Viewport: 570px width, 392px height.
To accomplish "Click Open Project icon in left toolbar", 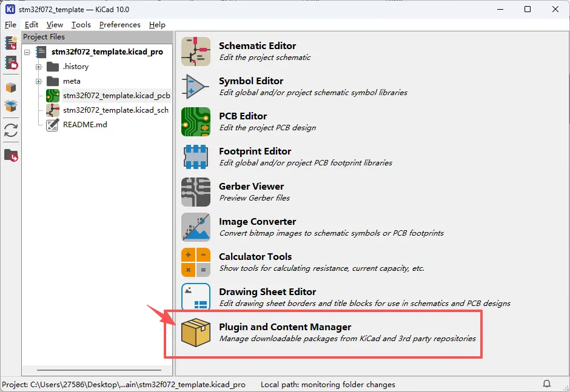I will (x=11, y=62).
